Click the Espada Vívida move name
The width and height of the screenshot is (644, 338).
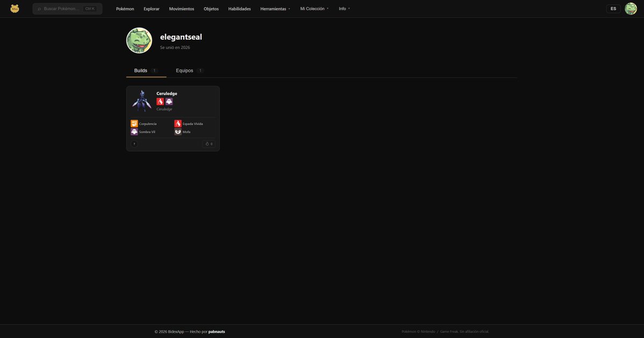[x=193, y=124]
